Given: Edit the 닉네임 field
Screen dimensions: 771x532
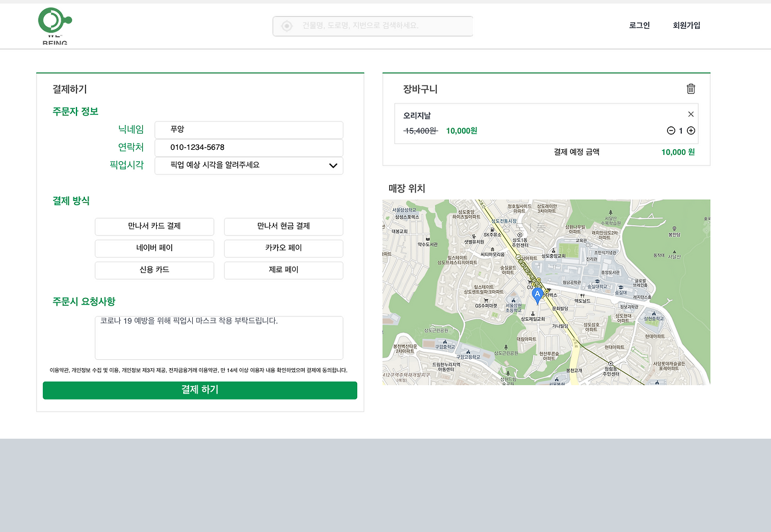Looking at the screenshot, I should pos(249,130).
